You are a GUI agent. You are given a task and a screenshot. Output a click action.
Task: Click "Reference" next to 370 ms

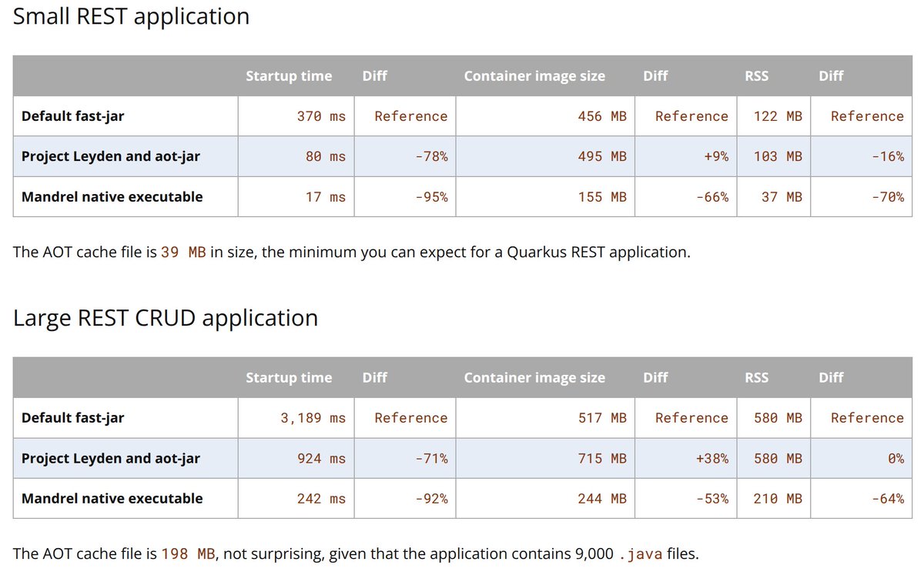(x=411, y=116)
